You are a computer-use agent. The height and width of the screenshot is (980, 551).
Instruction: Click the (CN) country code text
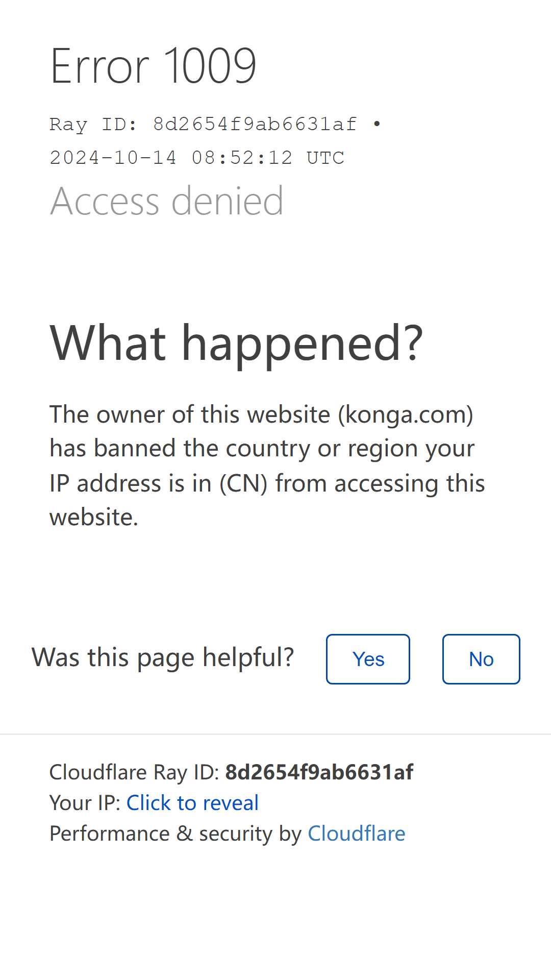[x=243, y=483]
